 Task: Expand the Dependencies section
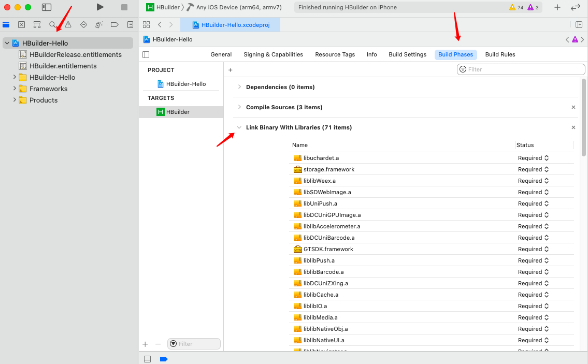point(239,87)
